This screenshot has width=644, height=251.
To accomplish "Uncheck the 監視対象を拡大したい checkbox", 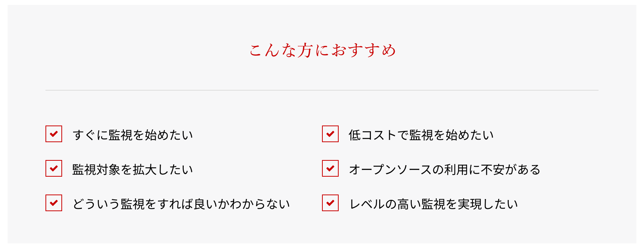I will point(54,168).
